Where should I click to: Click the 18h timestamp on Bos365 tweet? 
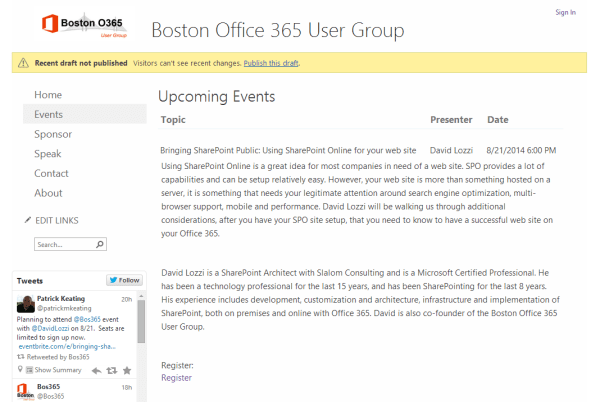click(127, 387)
